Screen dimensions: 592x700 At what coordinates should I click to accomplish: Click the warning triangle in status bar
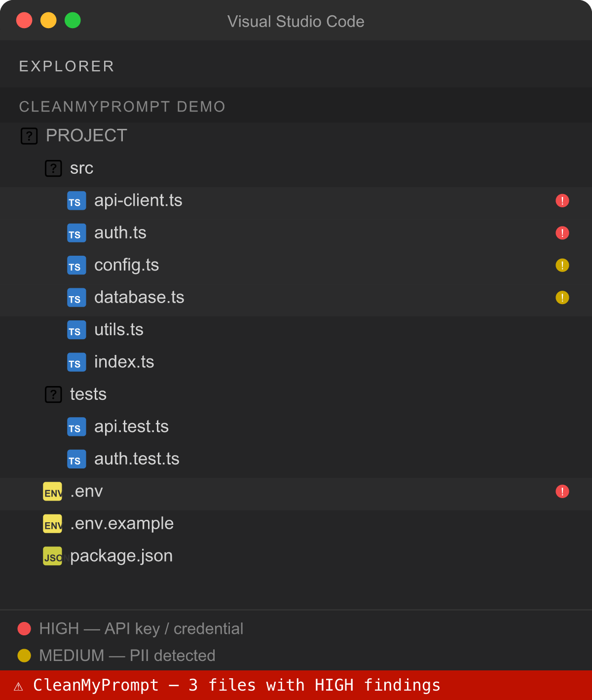[x=18, y=686]
